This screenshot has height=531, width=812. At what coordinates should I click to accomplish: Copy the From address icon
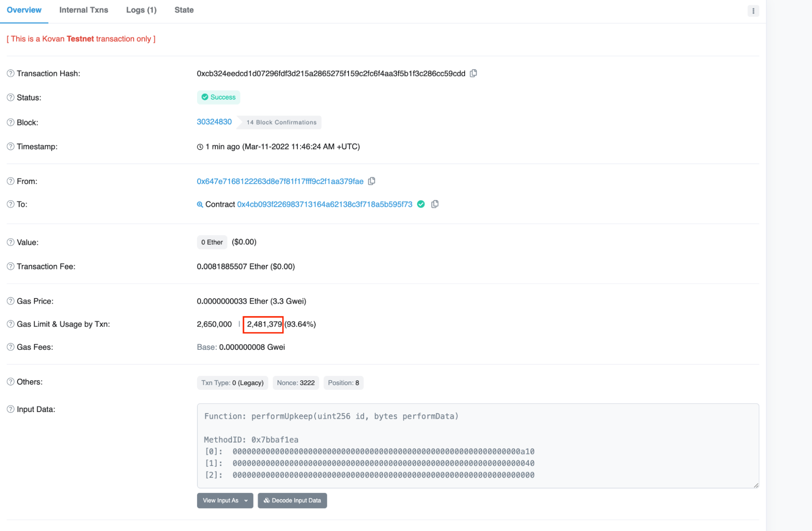tap(371, 181)
